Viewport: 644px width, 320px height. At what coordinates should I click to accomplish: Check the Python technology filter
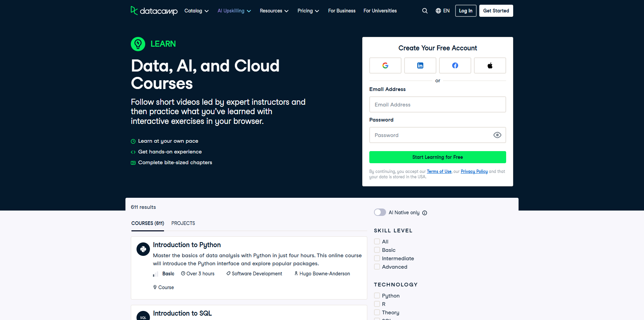point(377,295)
